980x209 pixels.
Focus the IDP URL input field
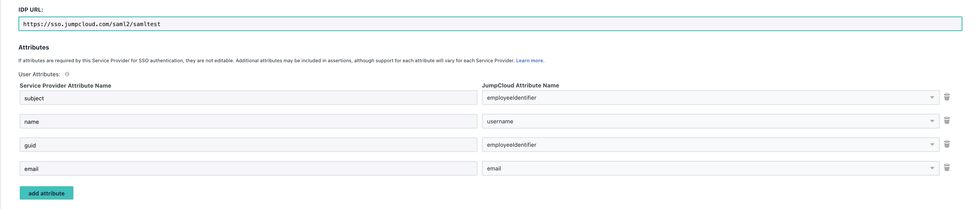(490, 24)
